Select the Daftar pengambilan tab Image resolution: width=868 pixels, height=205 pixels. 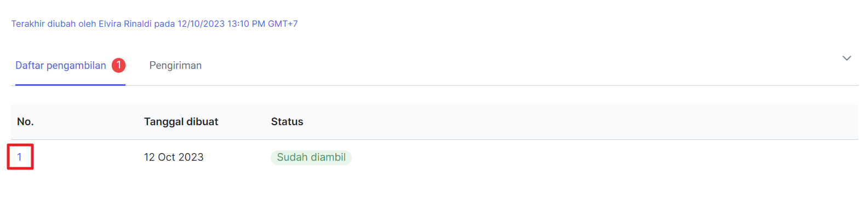click(70, 66)
